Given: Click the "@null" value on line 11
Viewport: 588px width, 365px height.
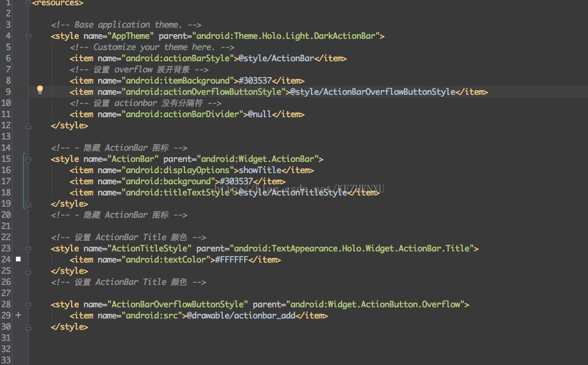Looking at the screenshot, I should point(259,114).
